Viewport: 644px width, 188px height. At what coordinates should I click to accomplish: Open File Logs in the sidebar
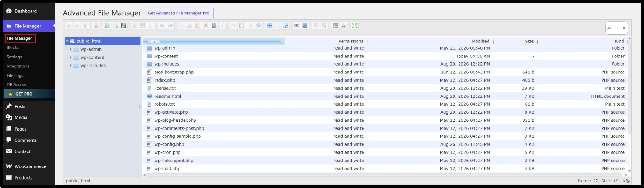[15, 75]
